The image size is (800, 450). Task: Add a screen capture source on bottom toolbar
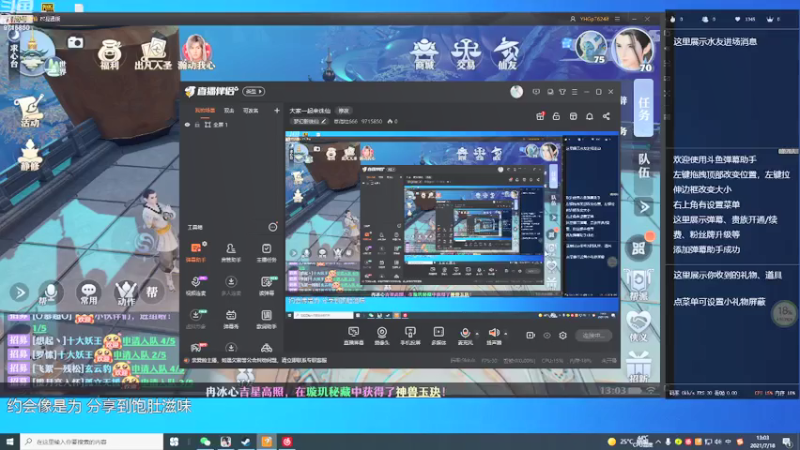coord(353,336)
